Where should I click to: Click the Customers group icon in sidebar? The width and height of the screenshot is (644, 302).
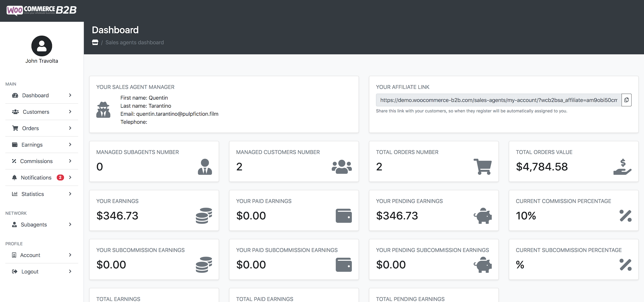(x=15, y=112)
